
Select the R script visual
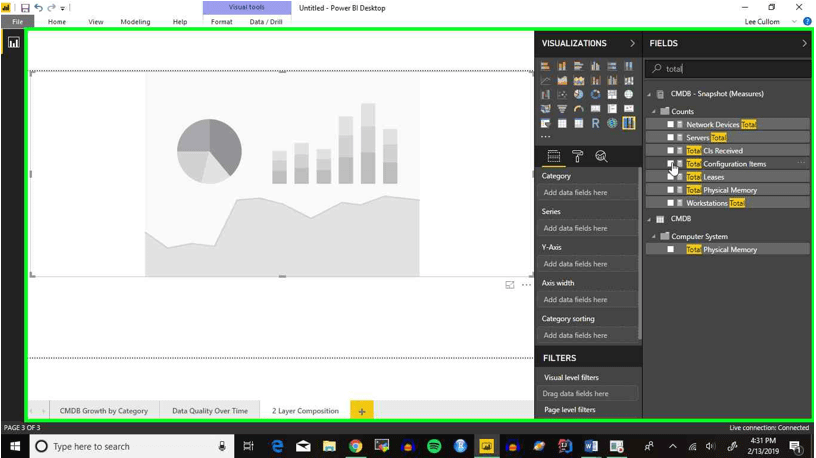click(595, 123)
